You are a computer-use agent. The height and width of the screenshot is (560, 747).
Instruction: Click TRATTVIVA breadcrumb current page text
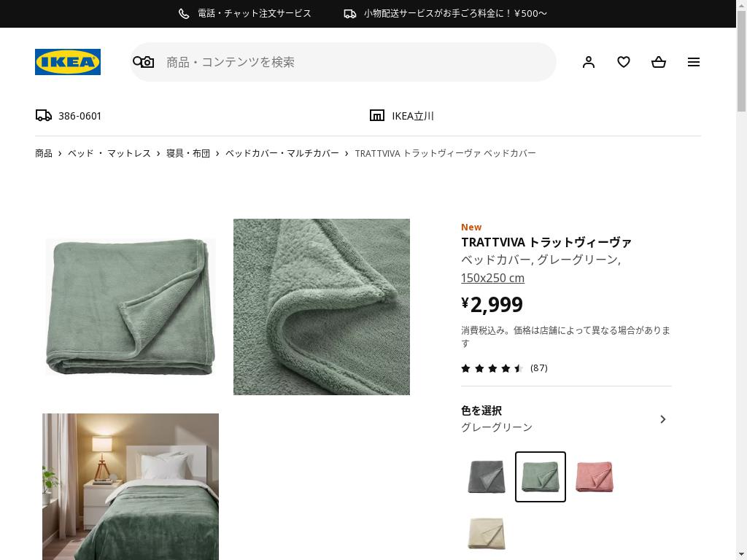[446, 153]
